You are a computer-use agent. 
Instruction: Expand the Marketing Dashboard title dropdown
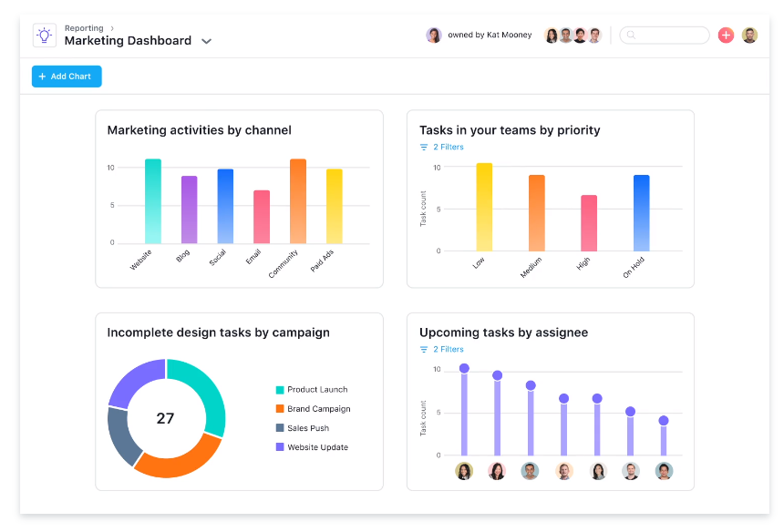206,41
